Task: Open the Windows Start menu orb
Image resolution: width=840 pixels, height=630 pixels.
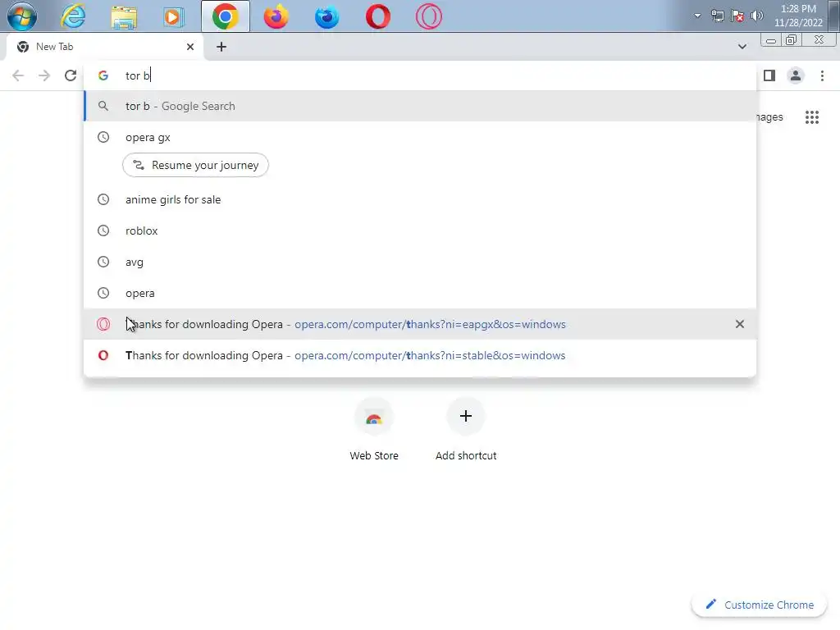Action: click(22, 16)
